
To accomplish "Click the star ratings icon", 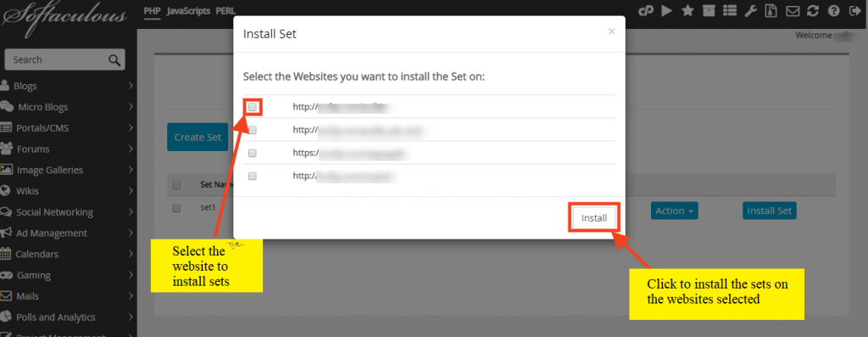I will pyautogui.click(x=687, y=10).
